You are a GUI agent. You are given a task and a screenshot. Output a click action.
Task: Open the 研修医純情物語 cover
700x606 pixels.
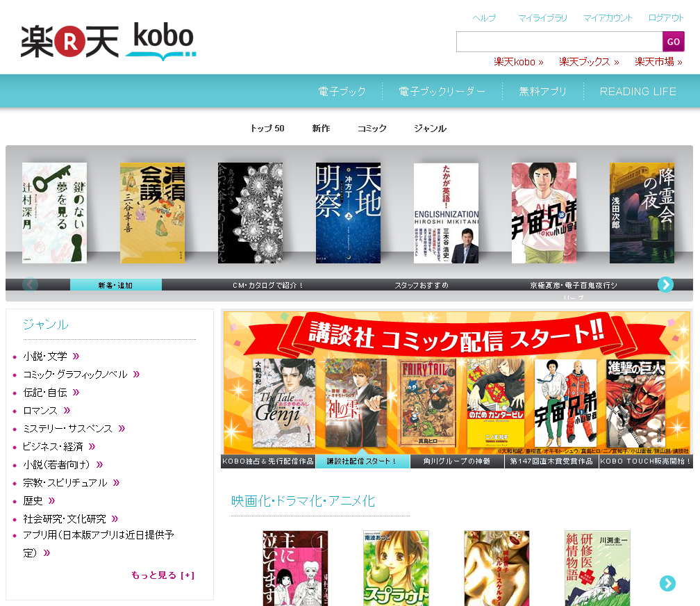597,568
